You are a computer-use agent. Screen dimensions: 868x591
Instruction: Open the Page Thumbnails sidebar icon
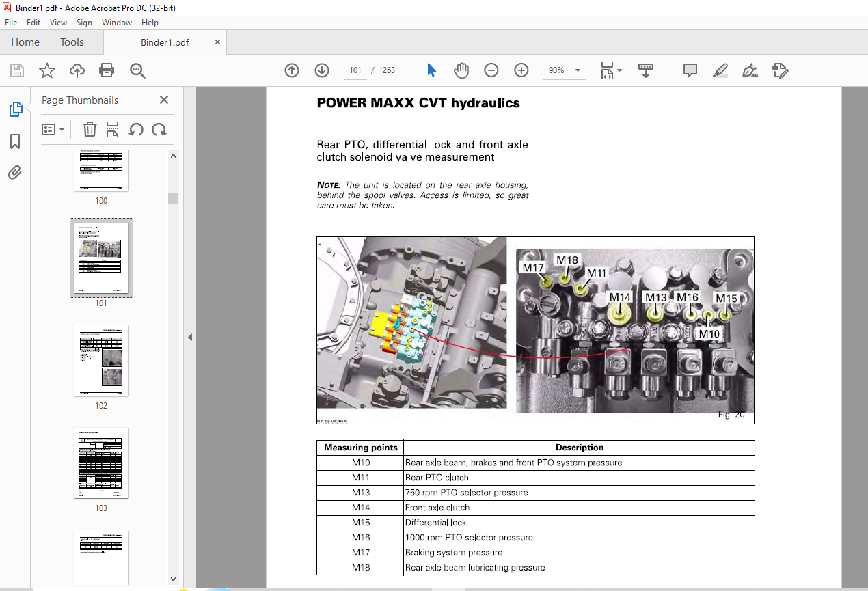[x=15, y=109]
